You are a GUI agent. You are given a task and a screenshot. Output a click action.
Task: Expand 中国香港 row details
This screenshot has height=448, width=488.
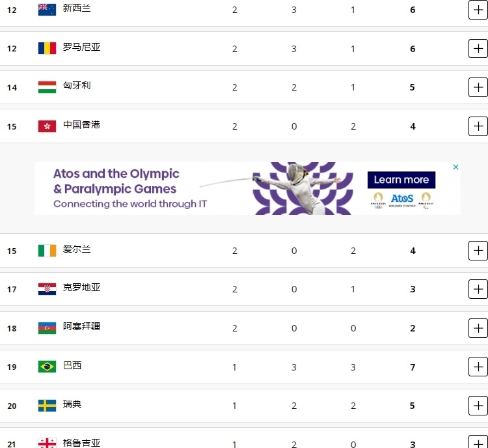(x=478, y=126)
